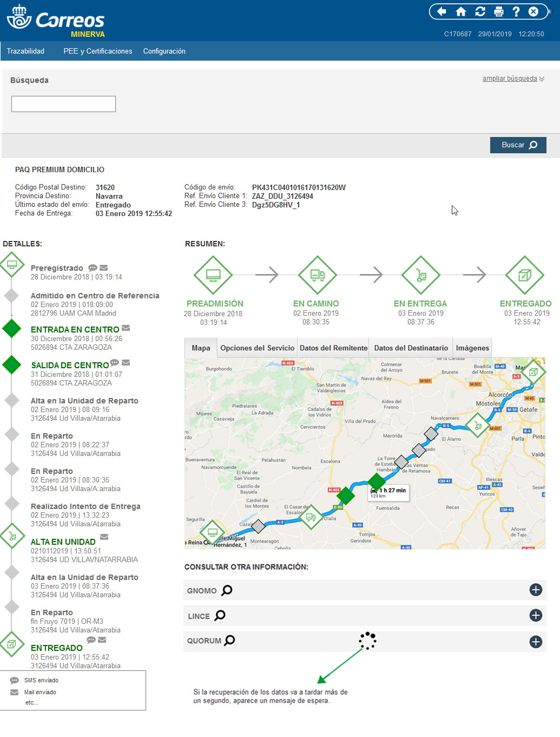Switch to the Imágenes tab
Screen dimensions: 560x737
[472, 347]
